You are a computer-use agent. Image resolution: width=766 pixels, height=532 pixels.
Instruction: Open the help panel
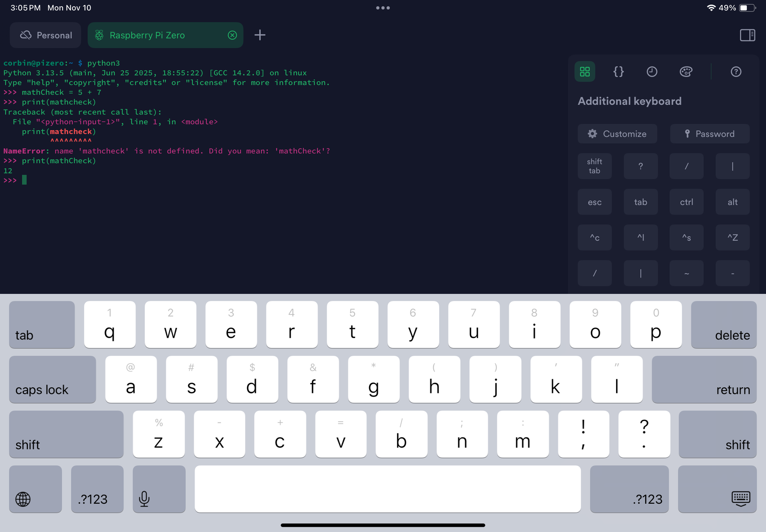[736, 72]
